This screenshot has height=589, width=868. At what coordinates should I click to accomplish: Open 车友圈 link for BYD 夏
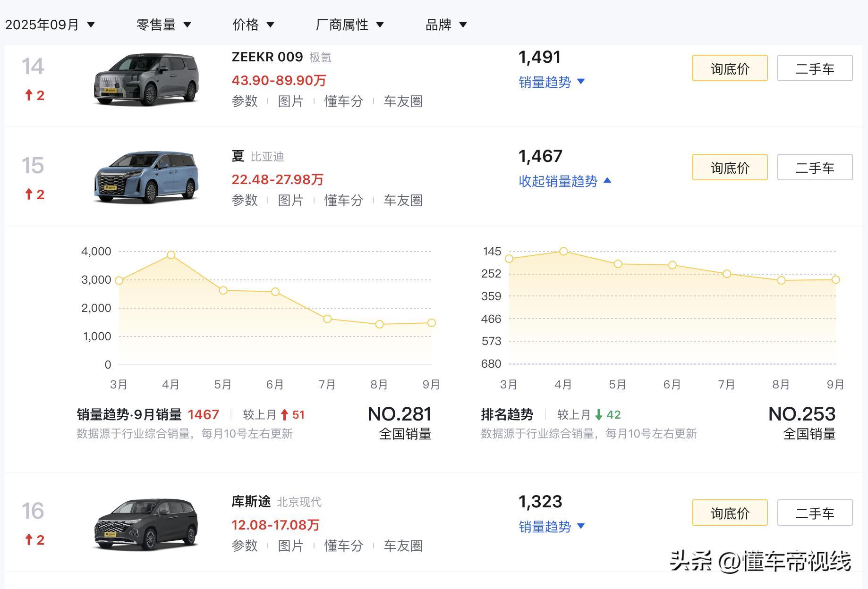coord(403,200)
